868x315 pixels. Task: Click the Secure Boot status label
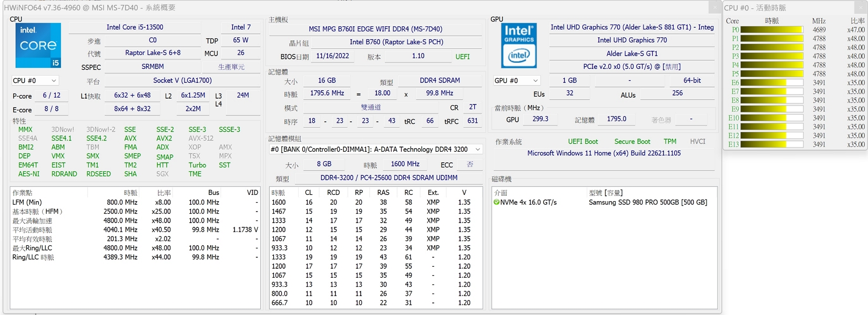[632, 142]
